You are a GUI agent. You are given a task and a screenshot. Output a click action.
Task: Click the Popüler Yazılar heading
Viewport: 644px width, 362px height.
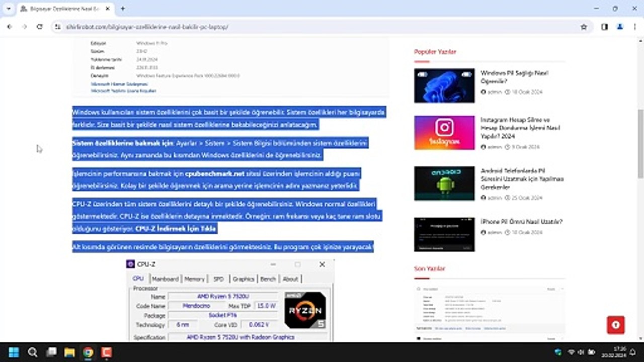click(435, 52)
